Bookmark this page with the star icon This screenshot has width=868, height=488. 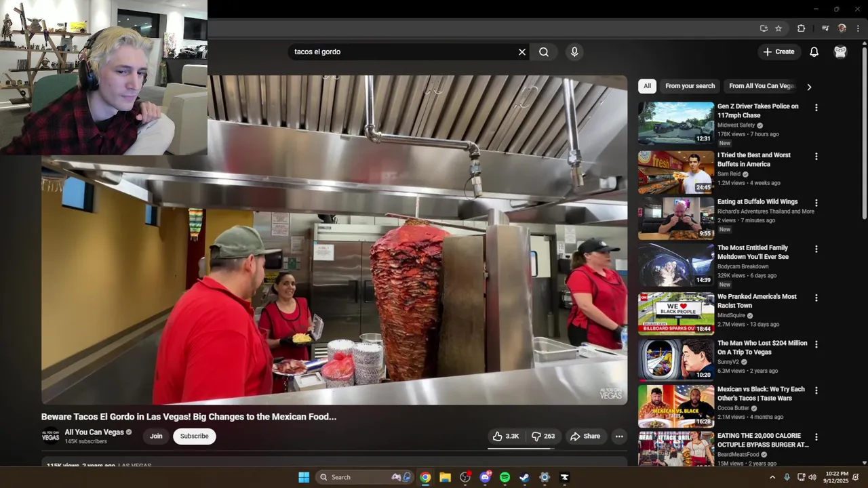(x=778, y=28)
